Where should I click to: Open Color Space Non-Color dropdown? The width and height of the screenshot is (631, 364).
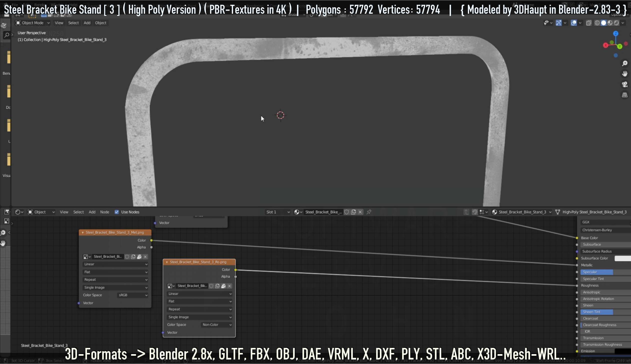217,325
